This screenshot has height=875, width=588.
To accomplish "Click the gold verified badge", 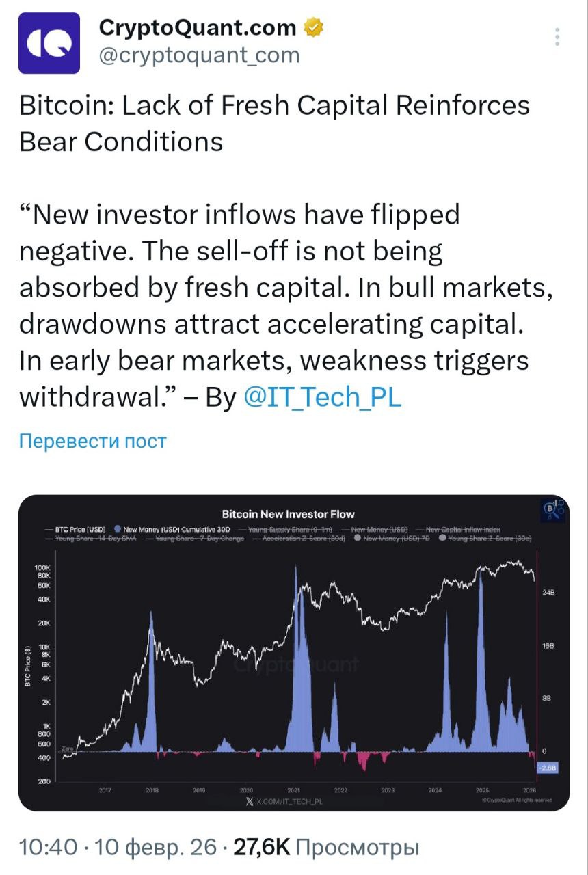I will [x=313, y=28].
